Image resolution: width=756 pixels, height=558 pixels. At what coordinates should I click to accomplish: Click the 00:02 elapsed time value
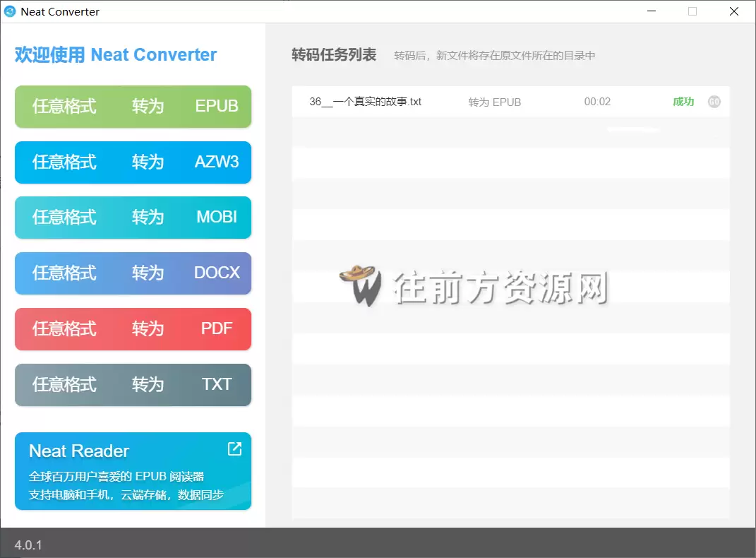pos(597,102)
